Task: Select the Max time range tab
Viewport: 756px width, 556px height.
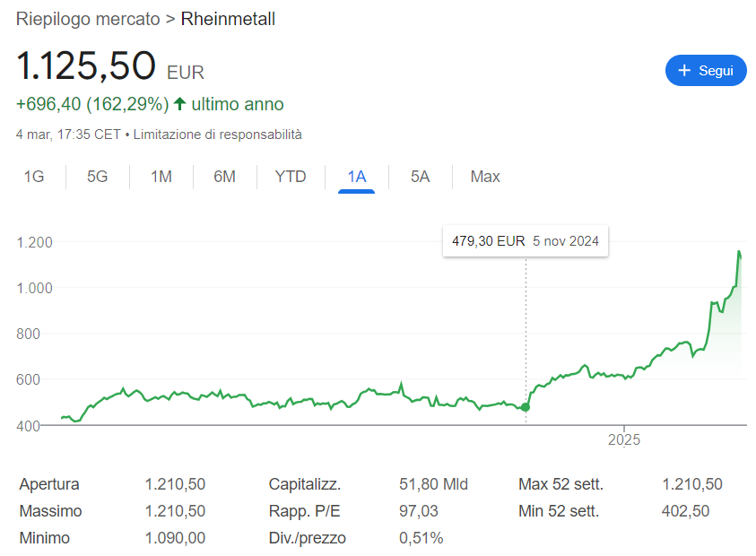Action: [x=485, y=177]
